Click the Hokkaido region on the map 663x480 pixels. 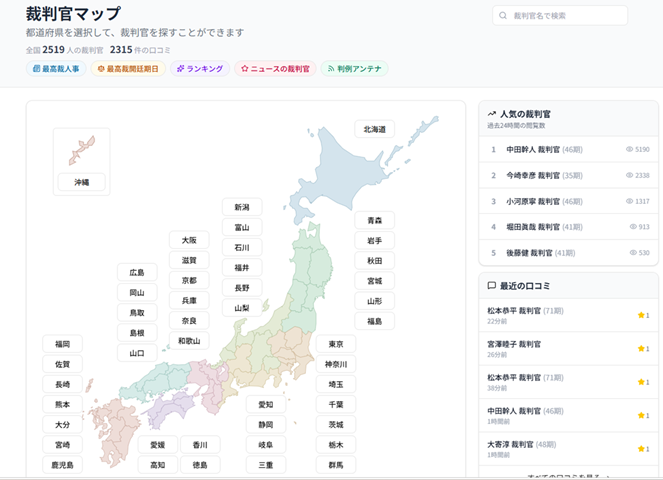coord(342,169)
